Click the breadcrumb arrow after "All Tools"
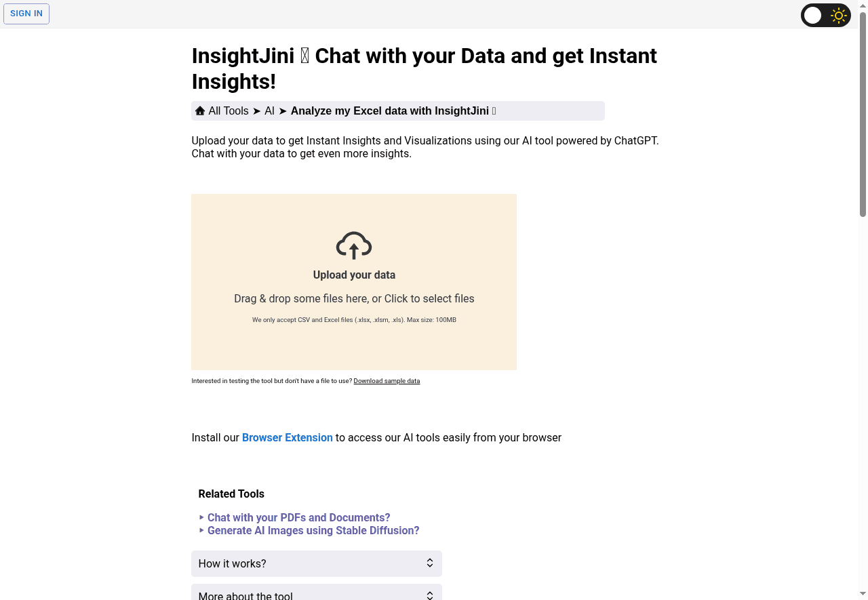Image resolution: width=868 pixels, height=600 pixels. coord(256,111)
